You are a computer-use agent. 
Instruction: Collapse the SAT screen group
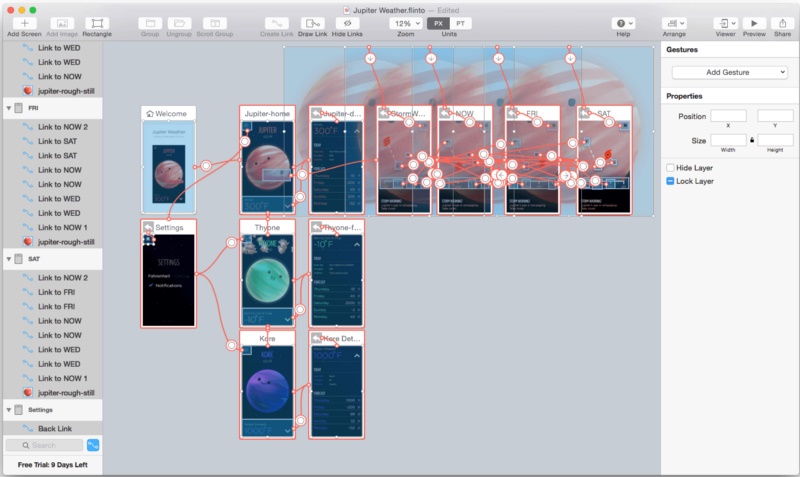tap(9, 258)
